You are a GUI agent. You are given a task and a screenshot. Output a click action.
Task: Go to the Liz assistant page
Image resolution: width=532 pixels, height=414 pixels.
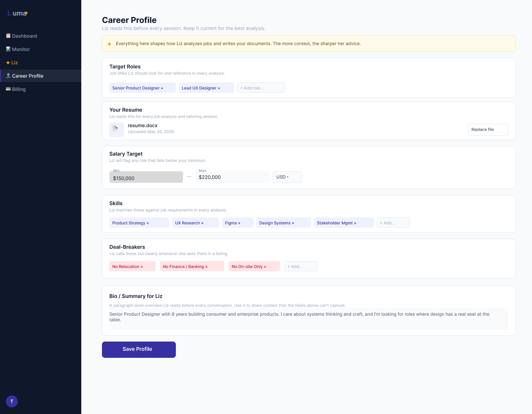click(41, 62)
